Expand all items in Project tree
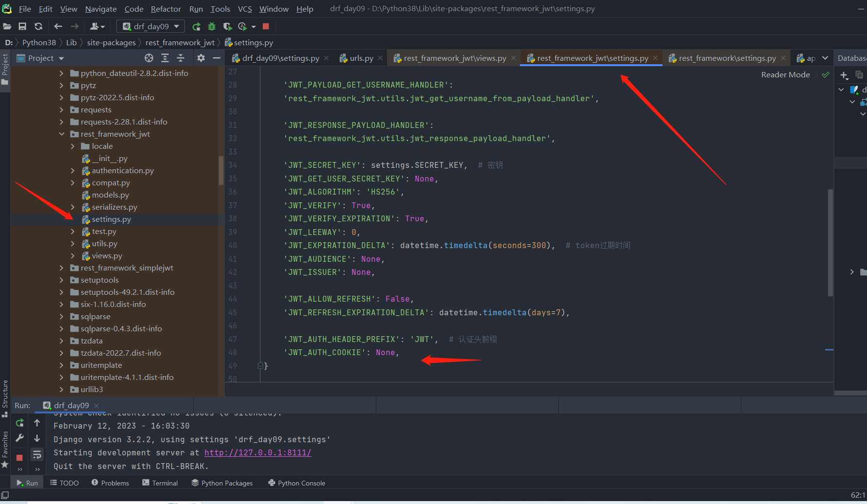Screen dimensions: 867x504 [x=165, y=58]
